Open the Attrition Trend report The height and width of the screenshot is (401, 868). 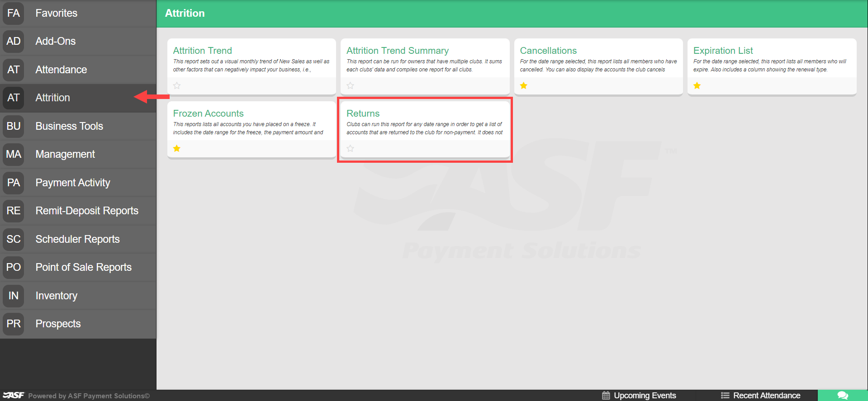[x=203, y=51]
